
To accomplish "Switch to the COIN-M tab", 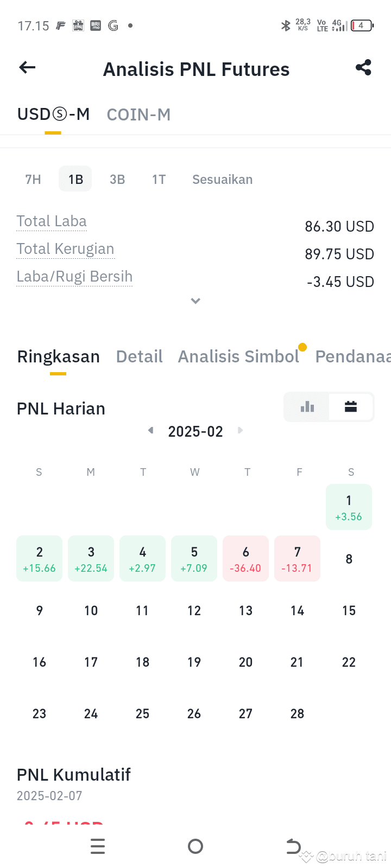I will click(x=139, y=114).
